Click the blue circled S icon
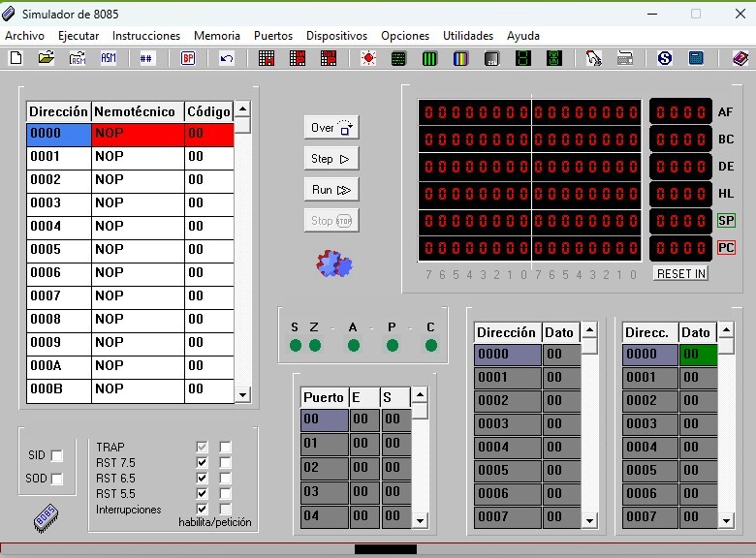This screenshot has width=756, height=558. tap(665, 58)
